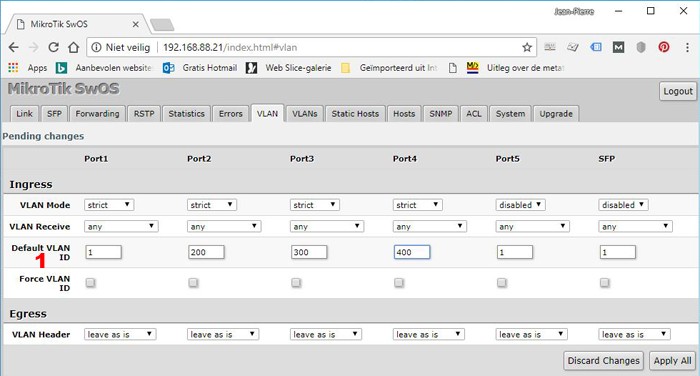Open SFP VLAN Receive dropdown
Image resolution: width=700 pixels, height=376 pixels.
pyautogui.click(x=635, y=226)
